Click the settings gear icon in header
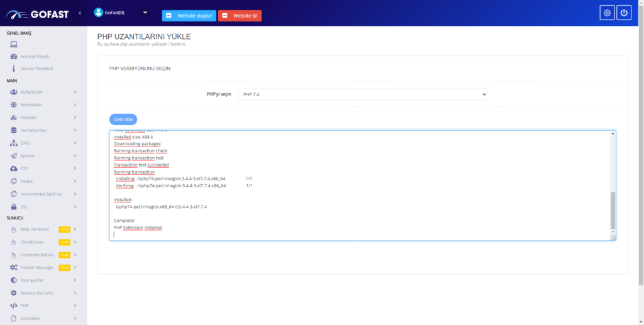644x325 pixels. pos(607,13)
